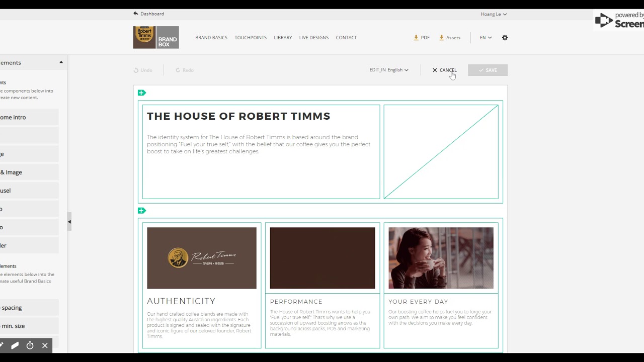Select the eraser tool in the recorder toolbar
644x362 pixels.
coord(15,345)
